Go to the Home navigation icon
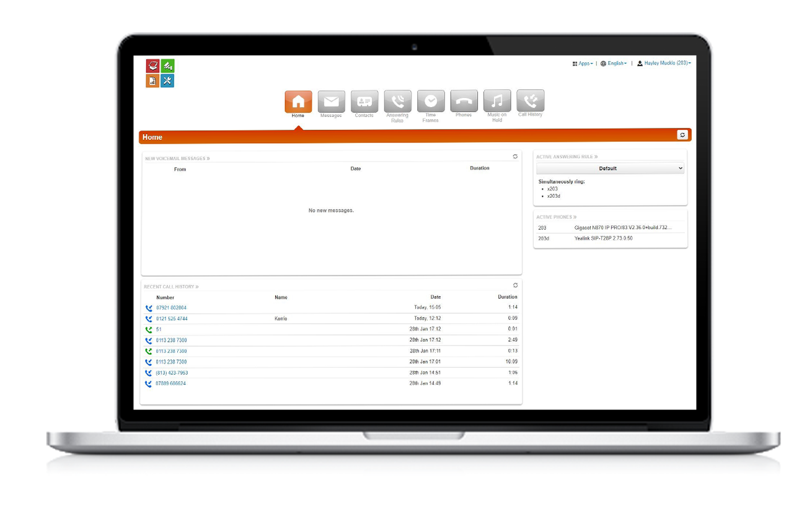 coord(298,102)
